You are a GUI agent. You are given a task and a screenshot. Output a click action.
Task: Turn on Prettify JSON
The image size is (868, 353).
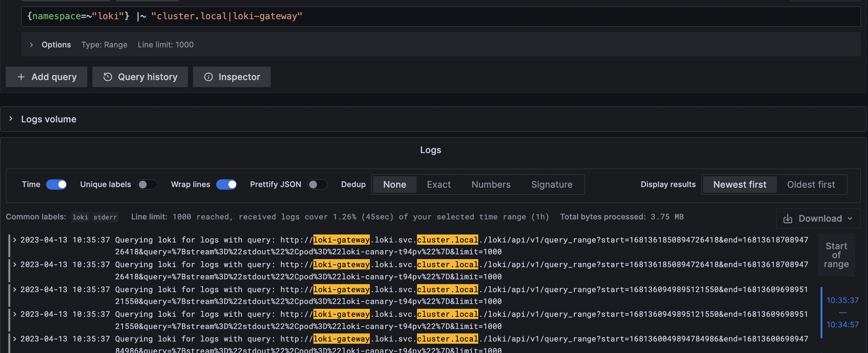317,185
